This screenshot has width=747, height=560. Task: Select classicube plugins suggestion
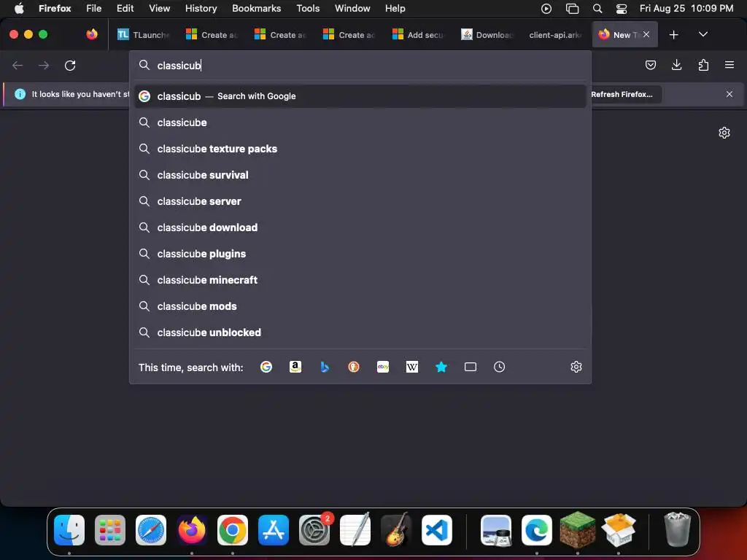coord(360,253)
